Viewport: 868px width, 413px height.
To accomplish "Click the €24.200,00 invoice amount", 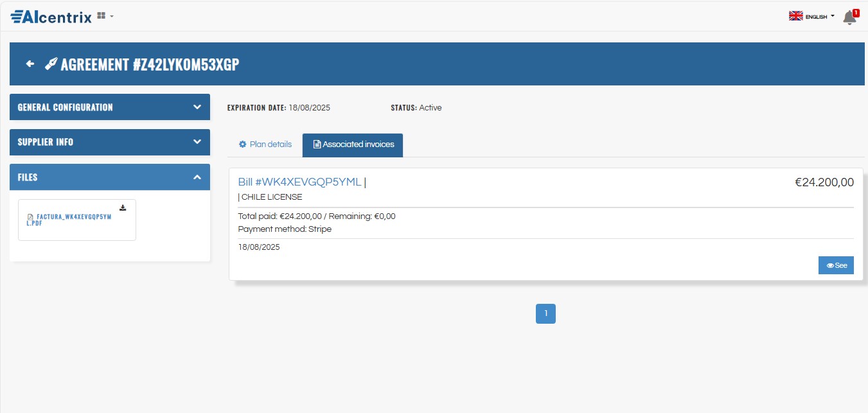I will tap(824, 182).
